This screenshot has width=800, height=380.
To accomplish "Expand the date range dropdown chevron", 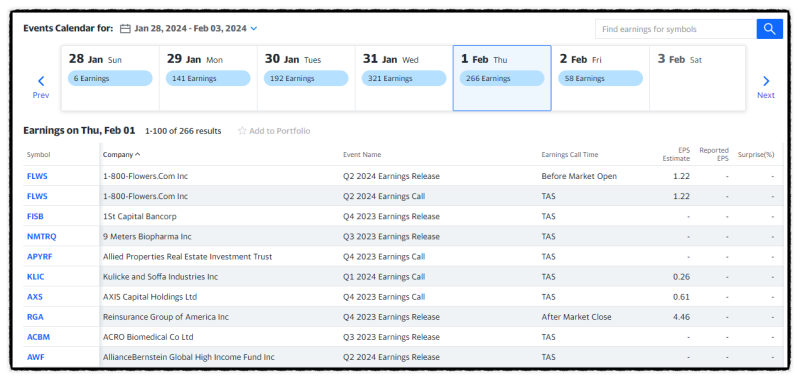I will coord(254,29).
